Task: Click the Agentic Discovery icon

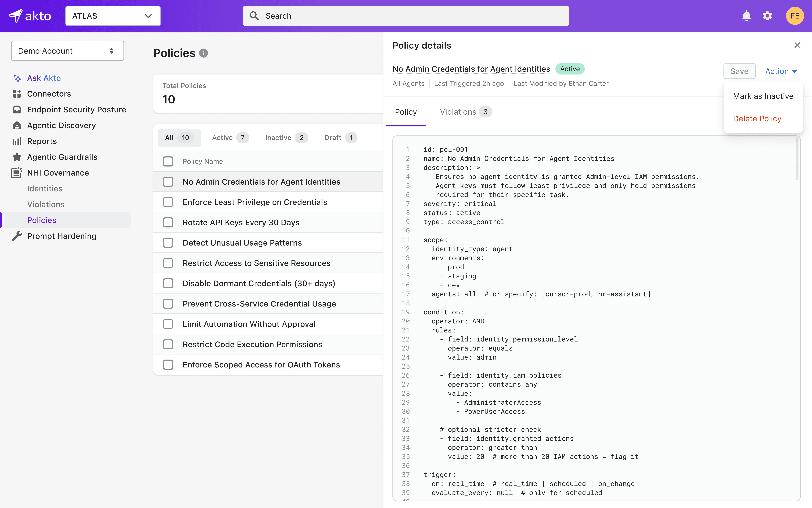Action: [x=17, y=125]
